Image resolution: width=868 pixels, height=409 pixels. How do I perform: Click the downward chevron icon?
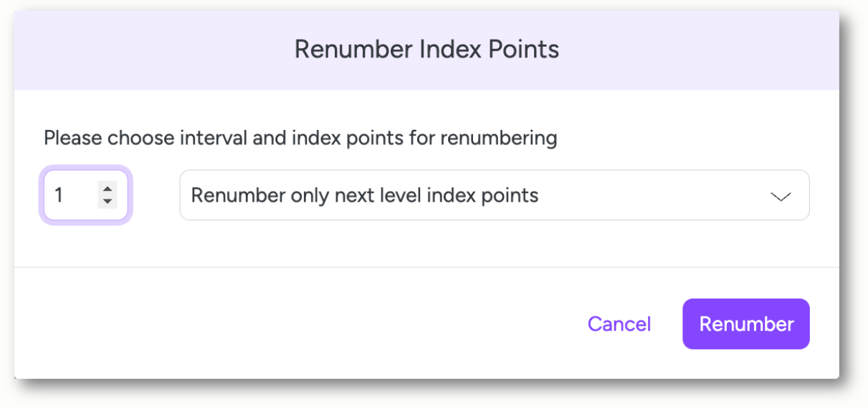[x=780, y=197]
